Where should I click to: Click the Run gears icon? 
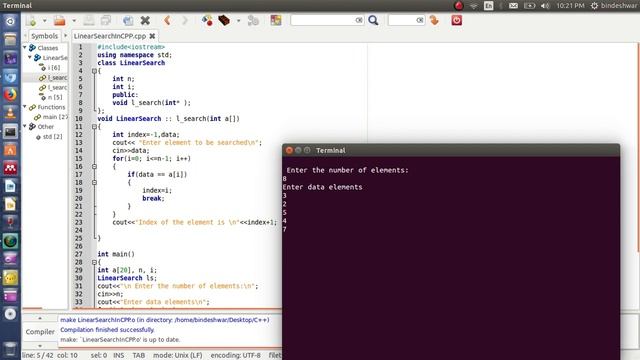[253, 20]
